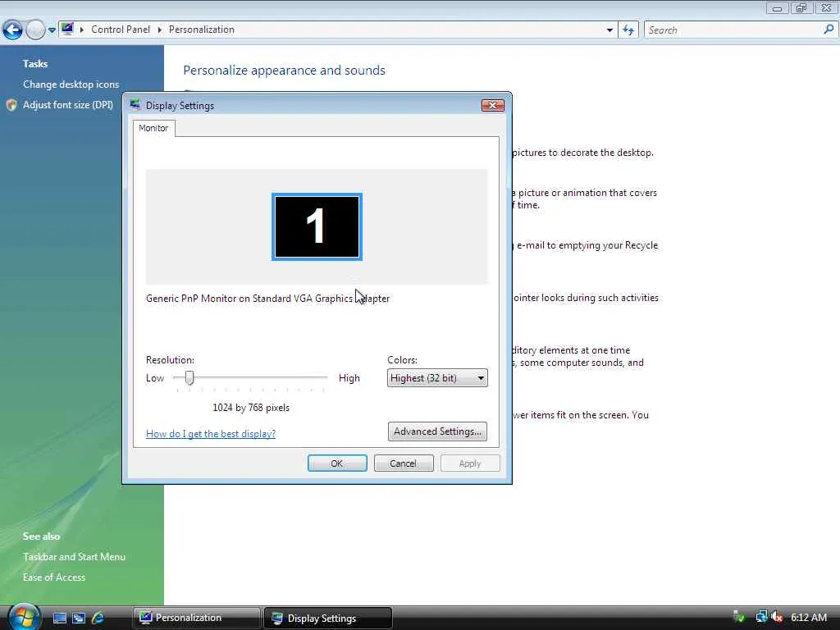
Task: Click the Apply button
Action: 470,463
